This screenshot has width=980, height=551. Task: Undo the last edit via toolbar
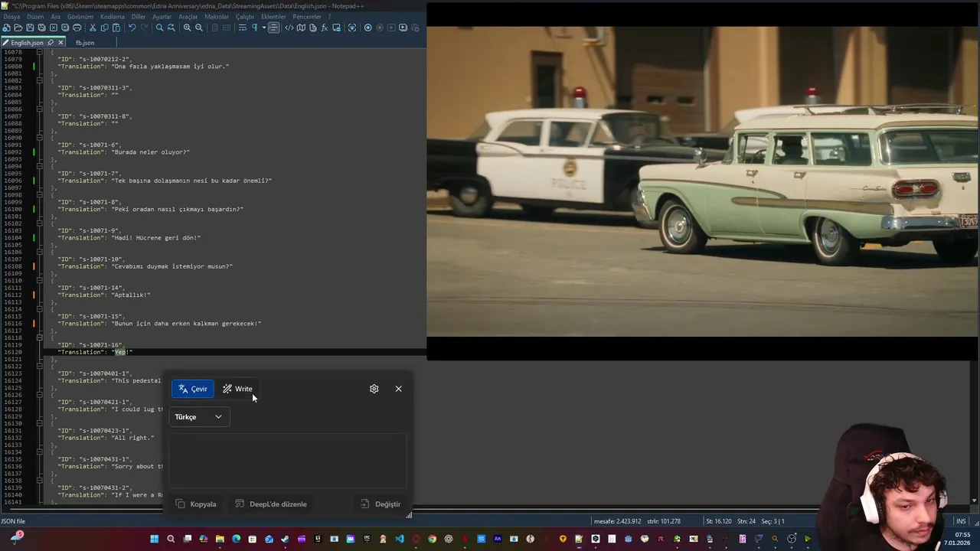132,28
